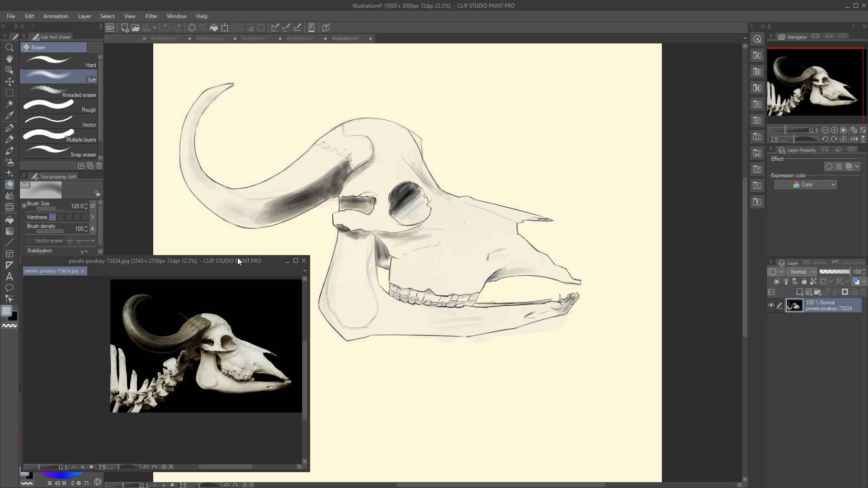Screen dimensions: 868x488
Task: Select the Airbrush tool
Action: click(9, 162)
